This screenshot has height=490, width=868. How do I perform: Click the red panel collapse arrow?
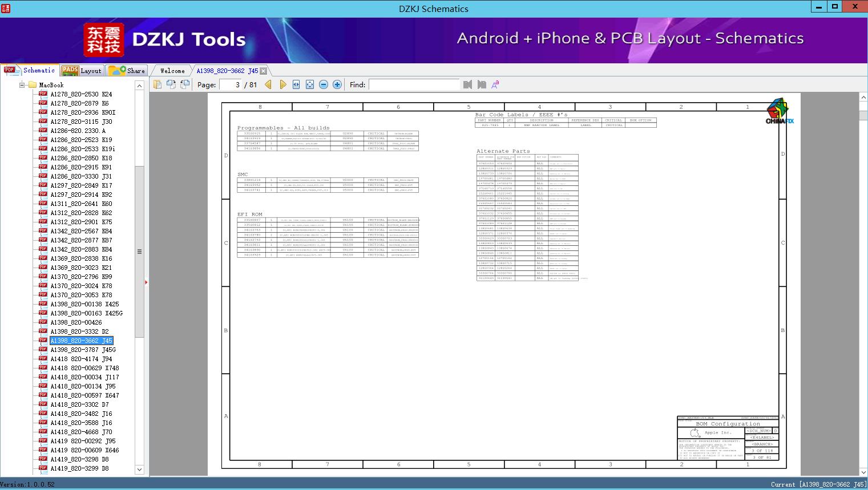click(x=147, y=282)
